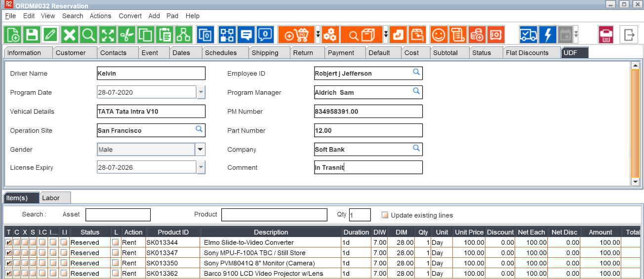644x279 pixels.
Task: Click the red printer icon
Action: point(606,35)
